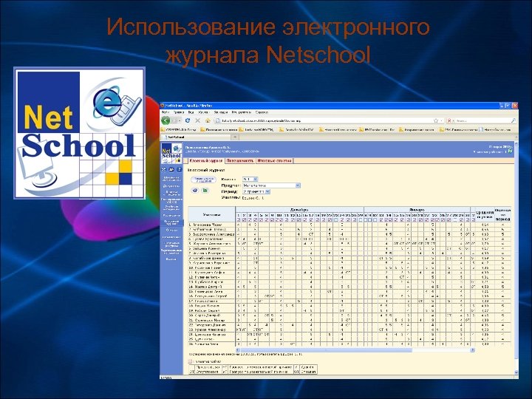Bookmark page with the star icon

point(436,120)
